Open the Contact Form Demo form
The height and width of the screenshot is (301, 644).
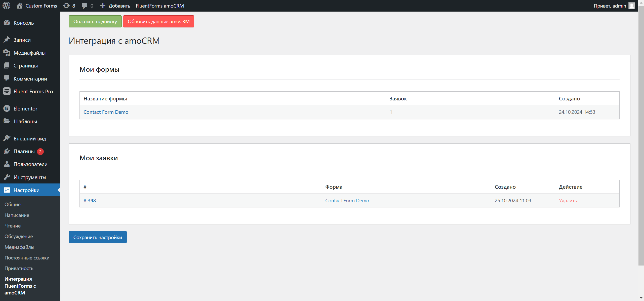(x=106, y=112)
